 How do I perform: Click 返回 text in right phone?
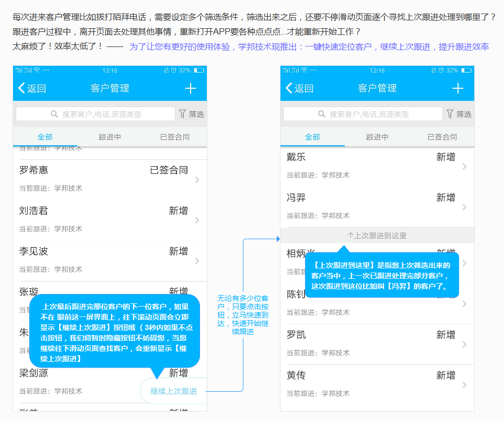[x=304, y=88]
